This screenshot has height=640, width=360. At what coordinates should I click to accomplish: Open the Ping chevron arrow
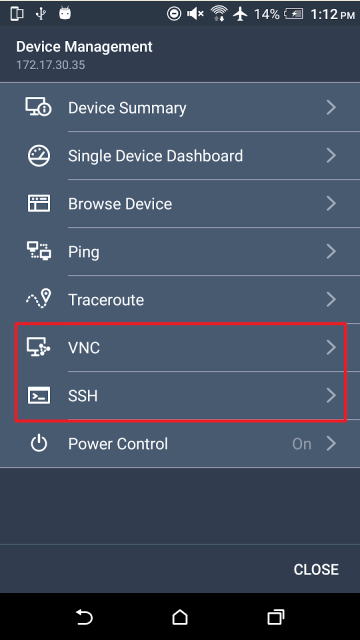pos(331,251)
